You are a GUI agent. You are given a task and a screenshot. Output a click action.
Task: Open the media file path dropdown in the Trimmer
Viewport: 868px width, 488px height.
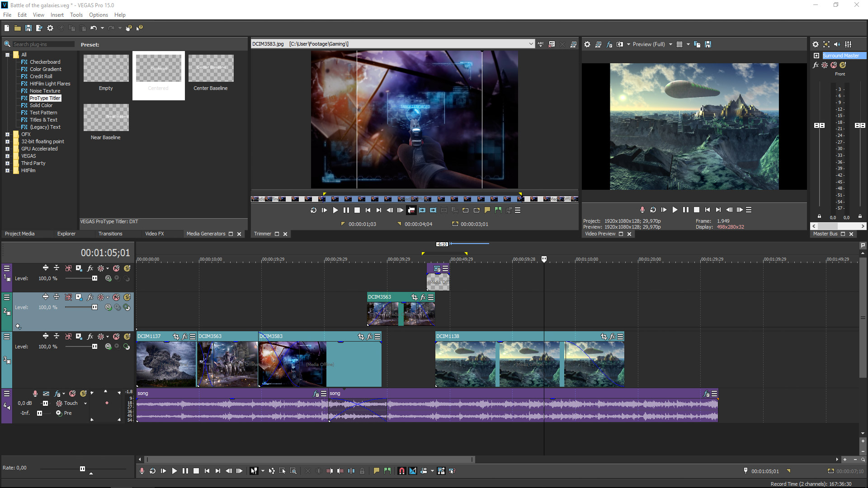(532, 44)
